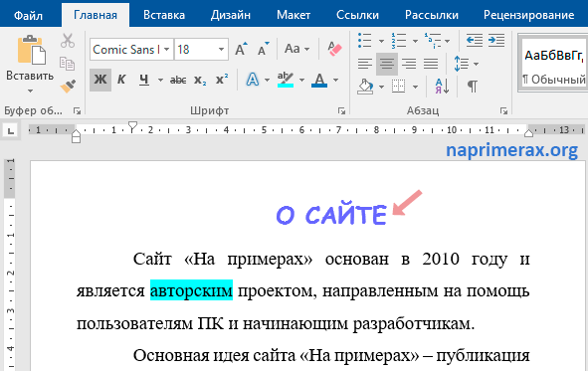Apply subscript formatting
This screenshot has height=371, width=588.
click(200, 80)
